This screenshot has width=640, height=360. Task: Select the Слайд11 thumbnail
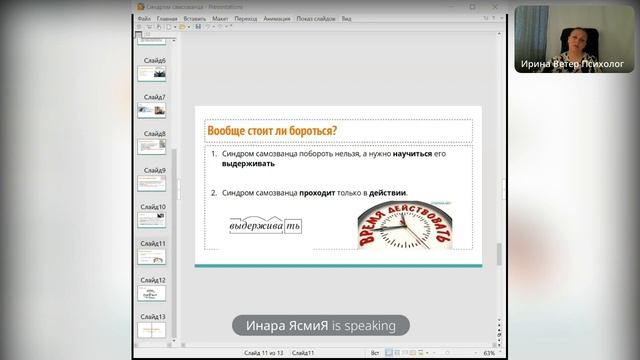pyautogui.click(x=151, y=257)
